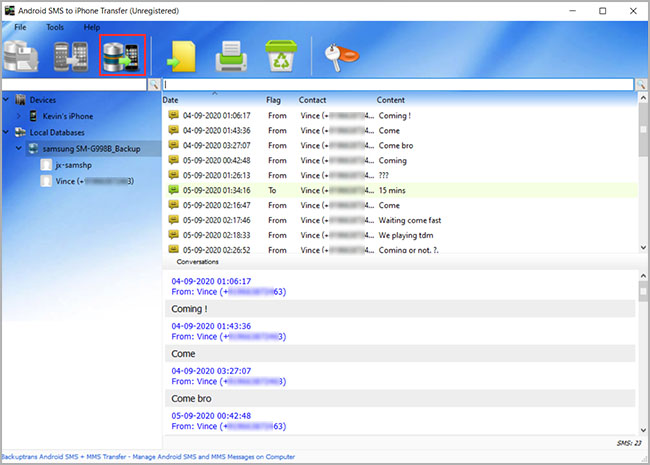Click the phone-to-phone transfer toolbar icon
This screenshot has width=650, height=465.
[73, 56]
